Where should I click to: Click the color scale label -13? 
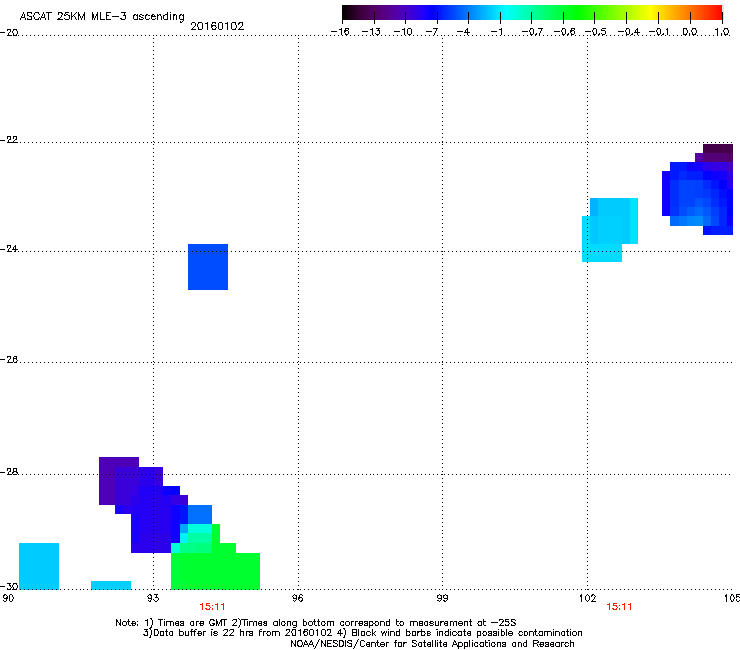pos(371,32)
